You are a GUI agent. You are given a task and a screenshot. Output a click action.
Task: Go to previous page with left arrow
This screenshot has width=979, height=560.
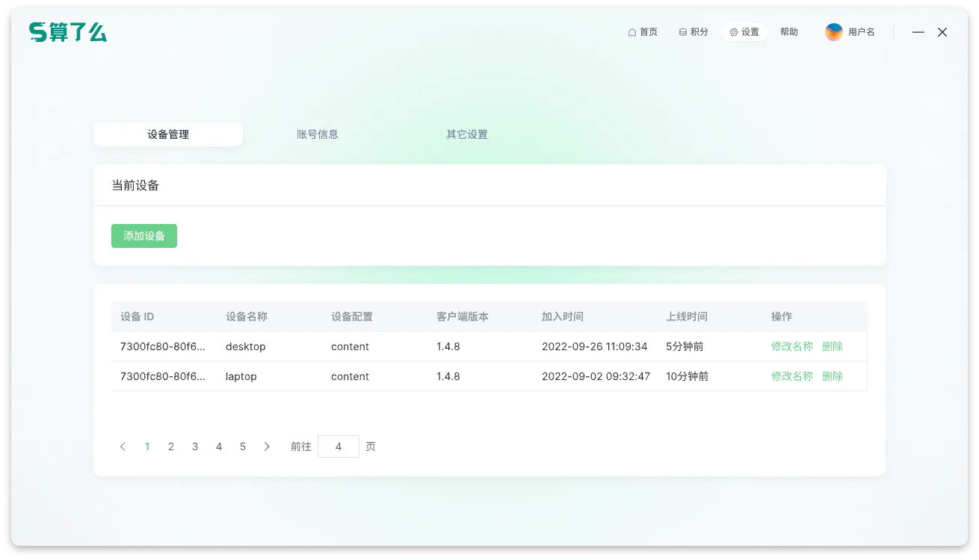tap(123, 446)
